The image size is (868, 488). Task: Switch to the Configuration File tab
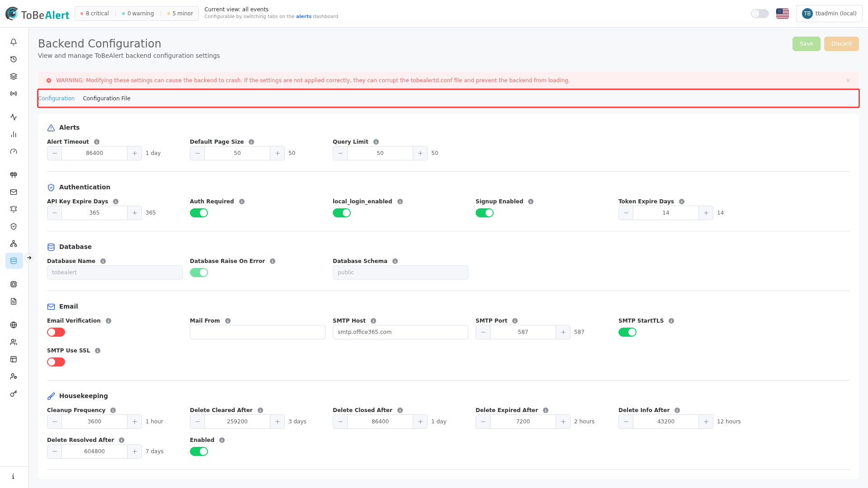pyautogui.click(x=107, y=99)
